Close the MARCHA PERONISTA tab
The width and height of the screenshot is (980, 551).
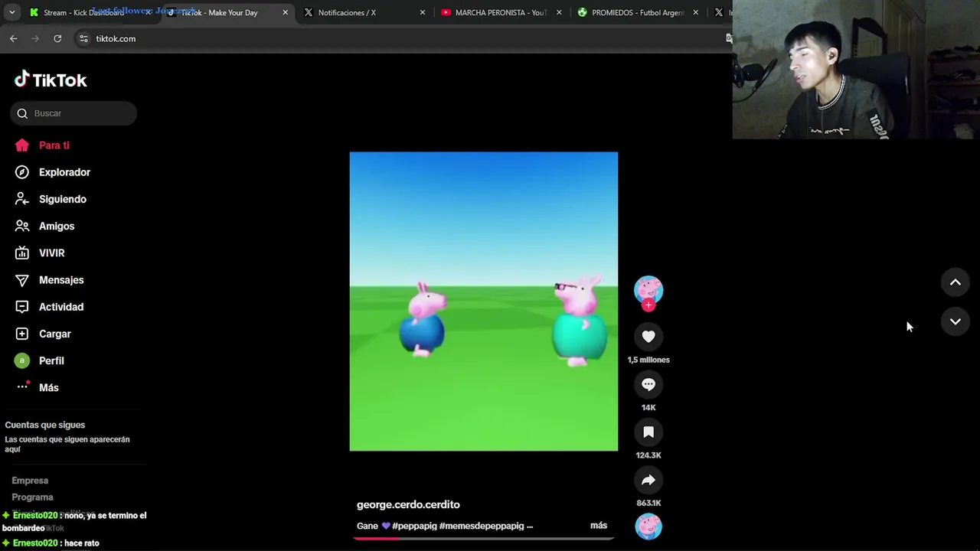(559, 12)
